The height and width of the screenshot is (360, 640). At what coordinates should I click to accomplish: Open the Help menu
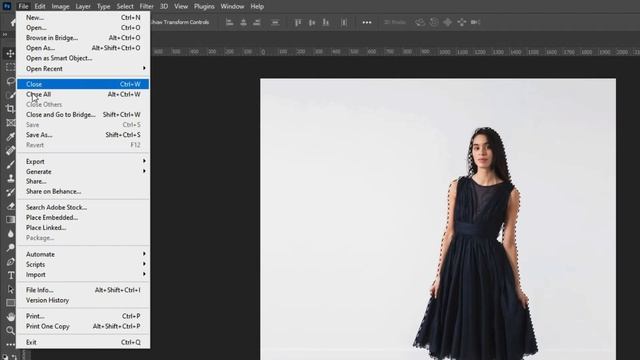(257, 7)
